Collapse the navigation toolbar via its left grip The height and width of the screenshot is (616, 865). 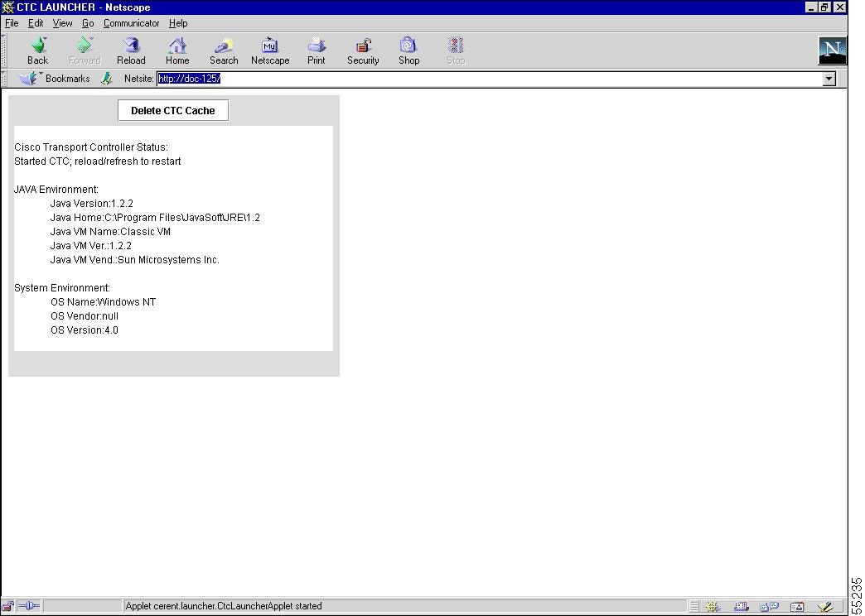pos(4,51)
